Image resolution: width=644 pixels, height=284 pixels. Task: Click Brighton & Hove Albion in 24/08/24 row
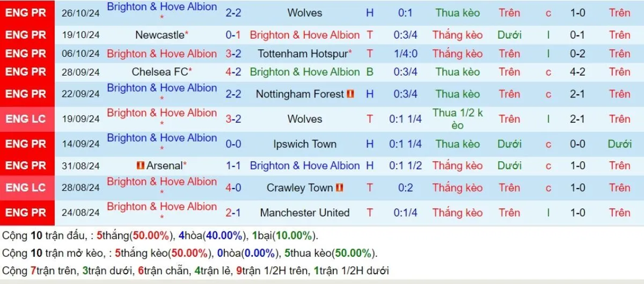[162, 207]
